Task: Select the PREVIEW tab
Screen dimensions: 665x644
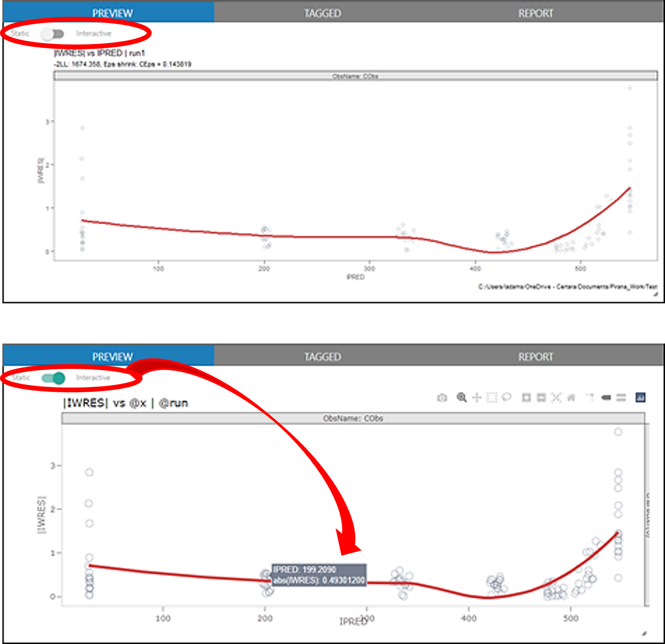Action: (113, 13)
